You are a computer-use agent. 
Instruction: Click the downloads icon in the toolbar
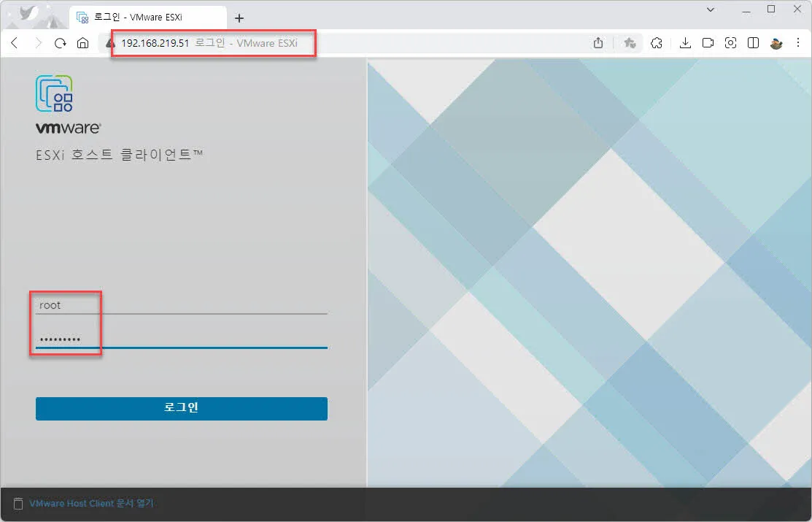pos(685,43)
